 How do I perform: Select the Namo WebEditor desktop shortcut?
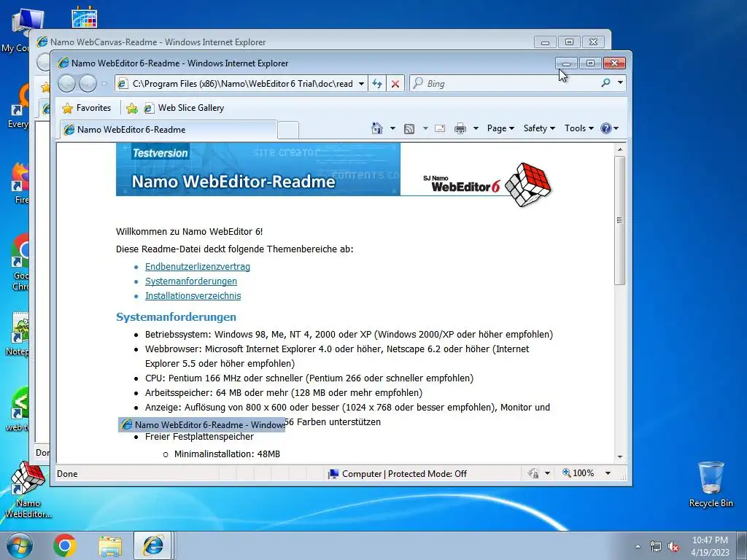click(x=28, y=491)
